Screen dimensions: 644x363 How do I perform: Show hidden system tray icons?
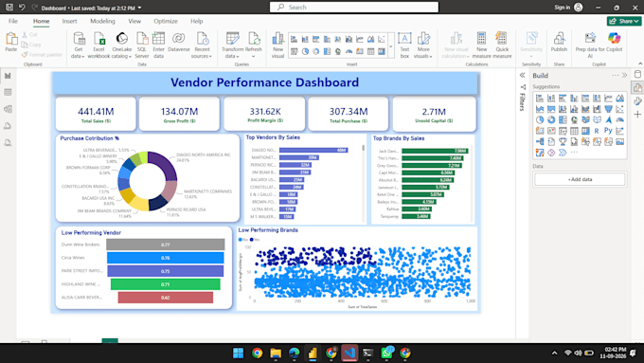coord(554,354)
